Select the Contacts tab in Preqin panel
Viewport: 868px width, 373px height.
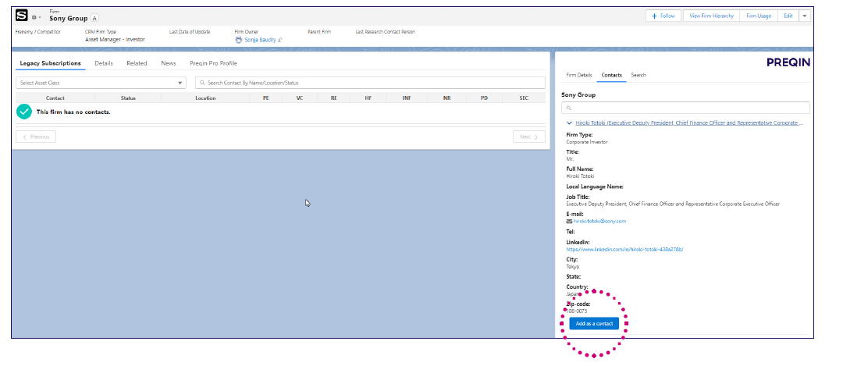(x=612, y=75)
